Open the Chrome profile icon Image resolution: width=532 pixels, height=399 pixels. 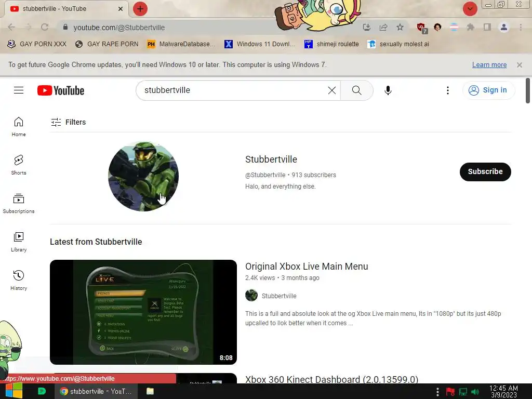point(504,27)
